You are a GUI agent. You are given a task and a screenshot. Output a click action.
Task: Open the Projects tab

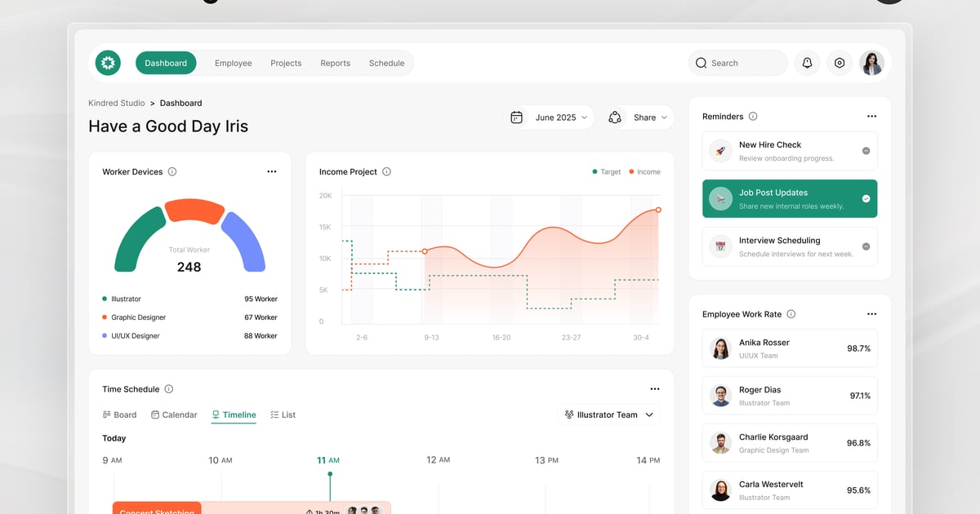pos(286,63)
